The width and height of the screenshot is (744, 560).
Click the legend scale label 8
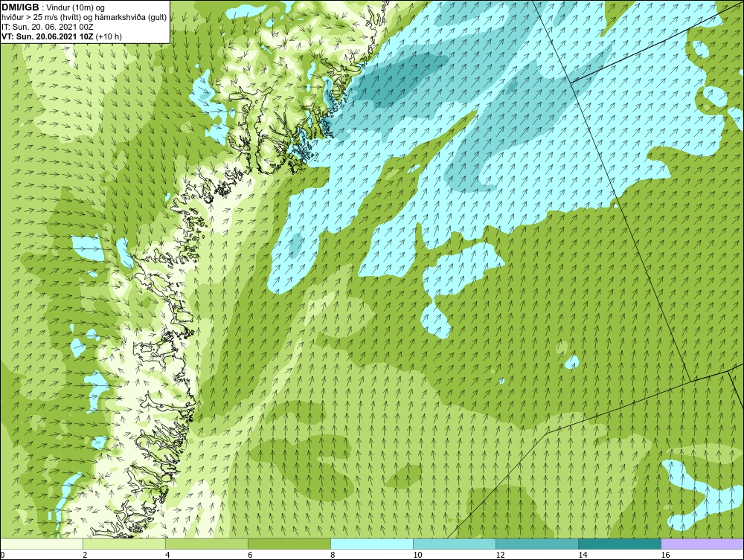[333, 555]
